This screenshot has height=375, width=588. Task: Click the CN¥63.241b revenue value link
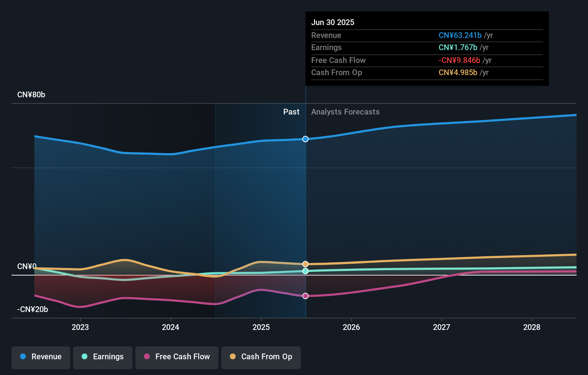[460, 35]
